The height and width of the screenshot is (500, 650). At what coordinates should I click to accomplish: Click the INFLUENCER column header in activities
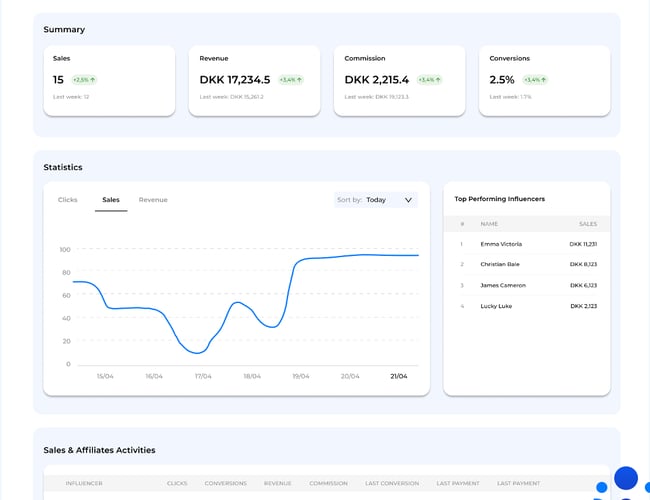pos(84,483)
